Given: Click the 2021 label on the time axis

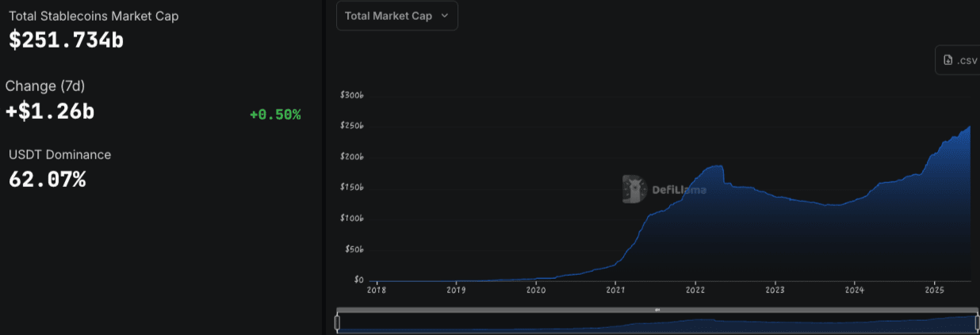Looking at the screenshot, I should 616,290.
